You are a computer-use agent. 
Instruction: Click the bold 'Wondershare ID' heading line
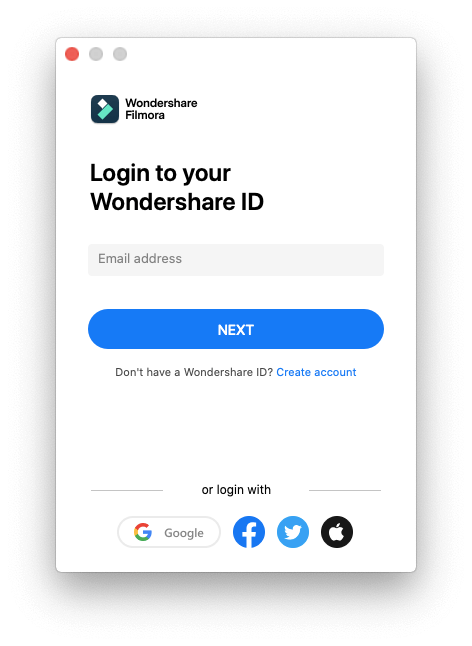(x=177, y=202)
